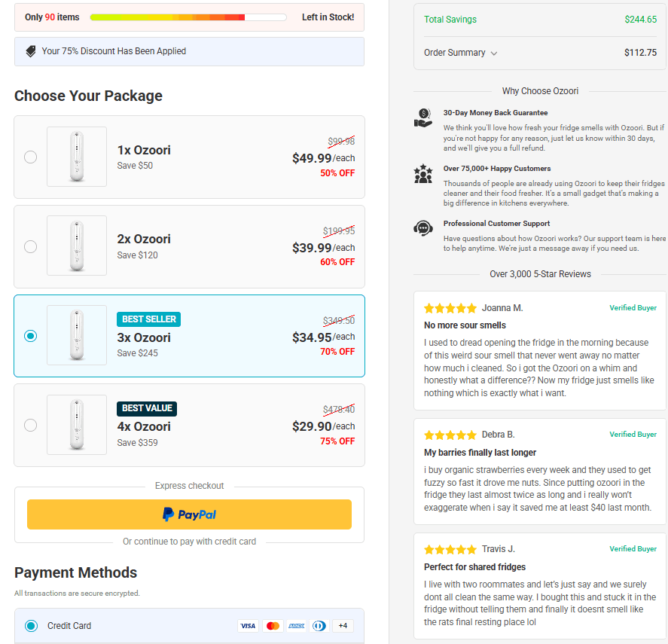Select the Credit Card payment radio
The width and height of the screenshot is (668, 644).
pos(31,625)
